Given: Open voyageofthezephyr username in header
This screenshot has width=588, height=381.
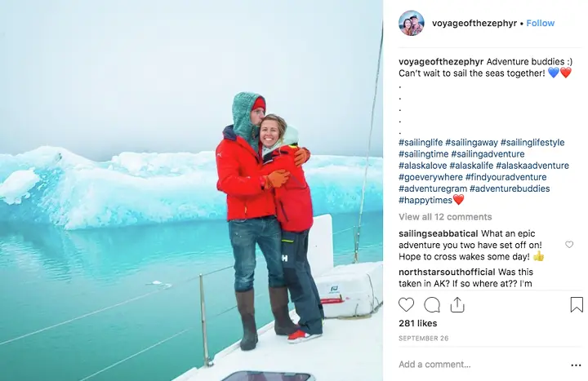Looking at the screenshot, I should click(474, 23).
